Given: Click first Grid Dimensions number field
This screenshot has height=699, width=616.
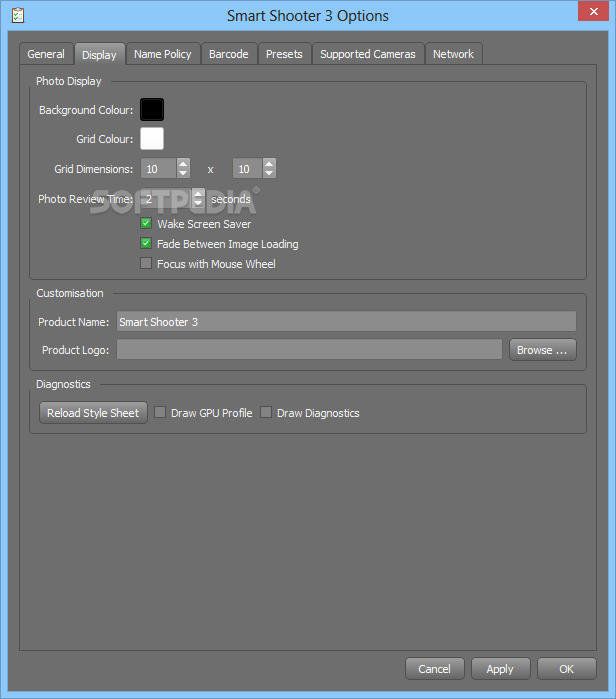Looking at the screenshot, I should (x=159, y=169).
